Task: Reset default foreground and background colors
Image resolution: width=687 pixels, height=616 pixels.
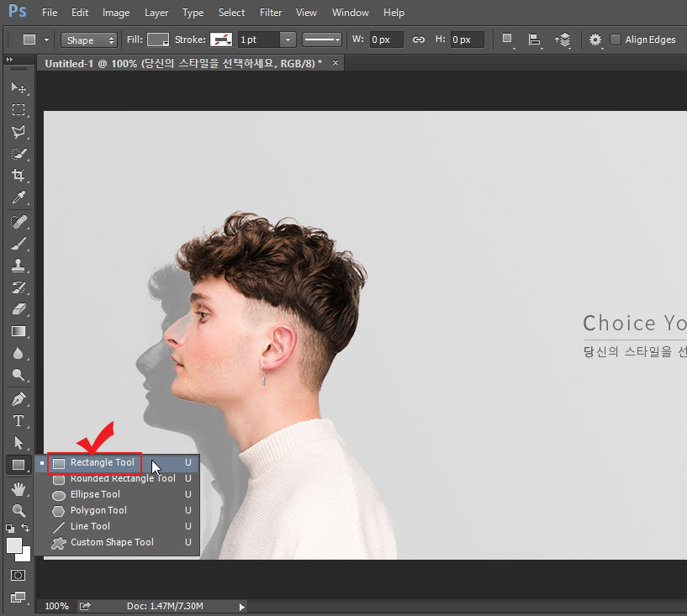Action: [x=10, y=528]
